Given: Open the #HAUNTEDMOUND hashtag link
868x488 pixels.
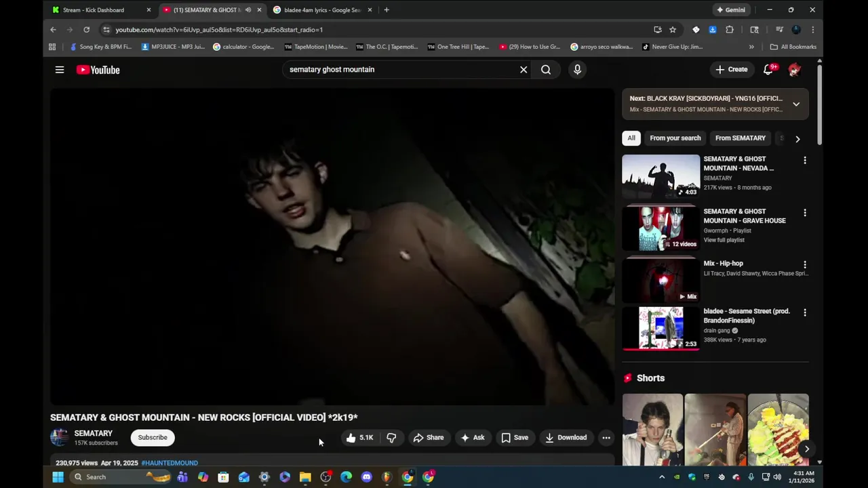Looking at the screenshot, I should [x=170, y=463].
